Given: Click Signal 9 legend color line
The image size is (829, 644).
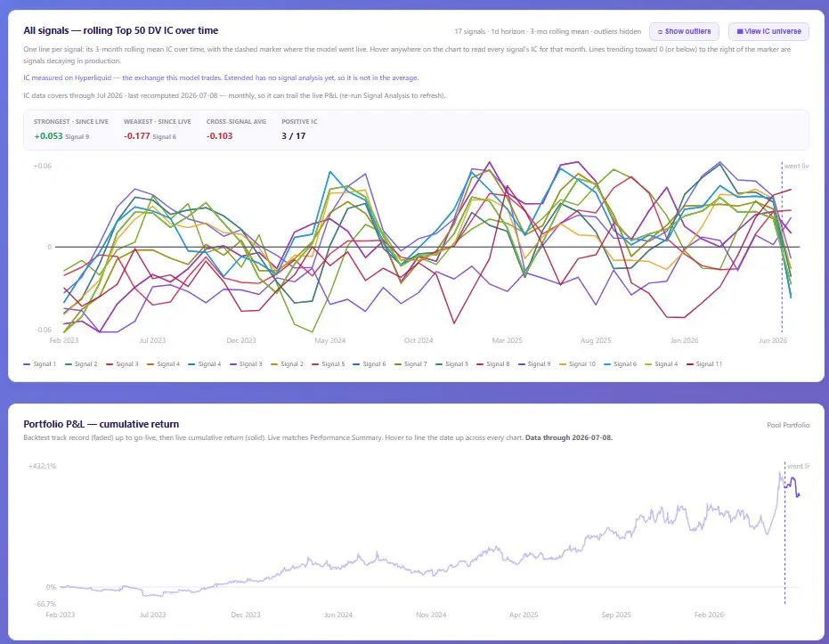Looking at the screenshot, I should [x=521, y=363].
